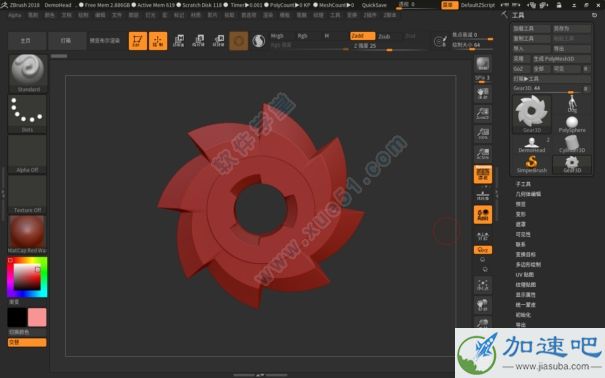Open the Texture Off slot
Image resolution: width=605 pixels, height=378 pixels.
[27, 194]
